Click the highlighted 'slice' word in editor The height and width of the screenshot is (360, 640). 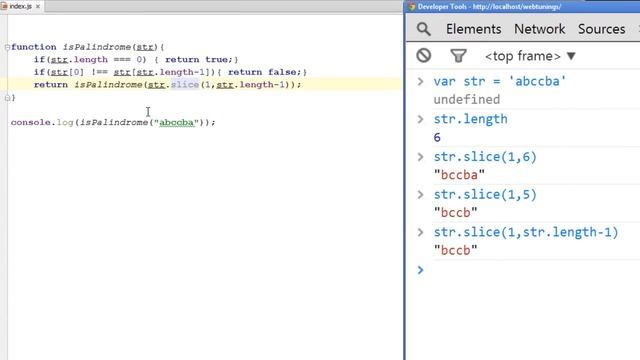[185, 84]
